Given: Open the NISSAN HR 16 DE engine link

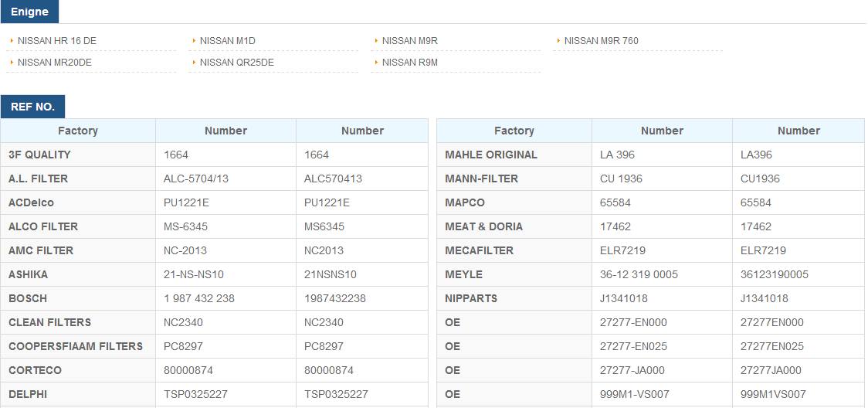Looking at the screenshot, I should pos(57,40).
